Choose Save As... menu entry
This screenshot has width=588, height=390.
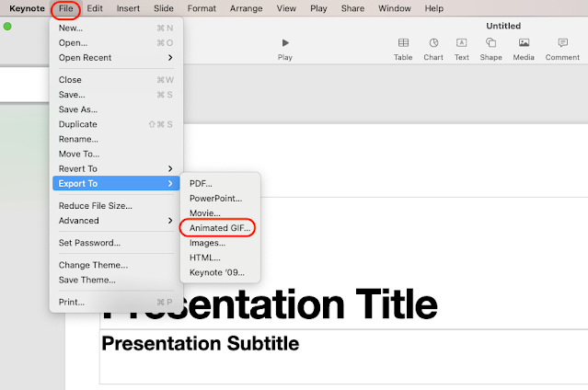(x=116, y=109)
